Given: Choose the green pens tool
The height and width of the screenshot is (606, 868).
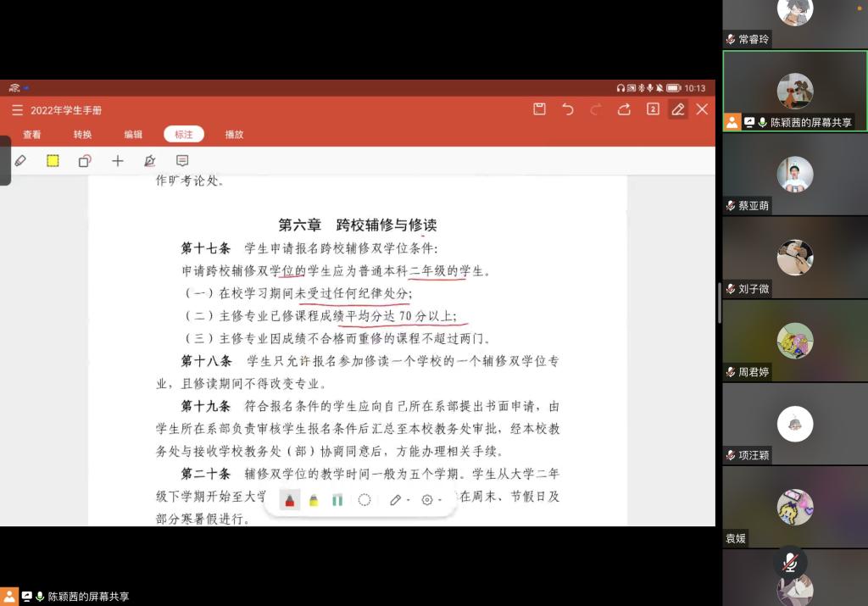Looking at the screenshot, I should (x=337, y=500).
